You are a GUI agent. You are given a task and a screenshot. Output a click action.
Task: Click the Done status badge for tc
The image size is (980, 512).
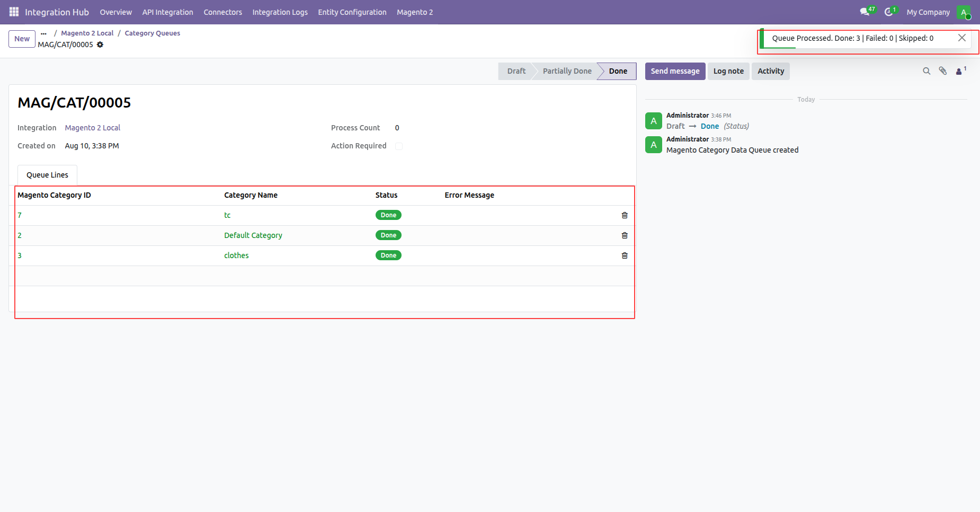(388, 215)
